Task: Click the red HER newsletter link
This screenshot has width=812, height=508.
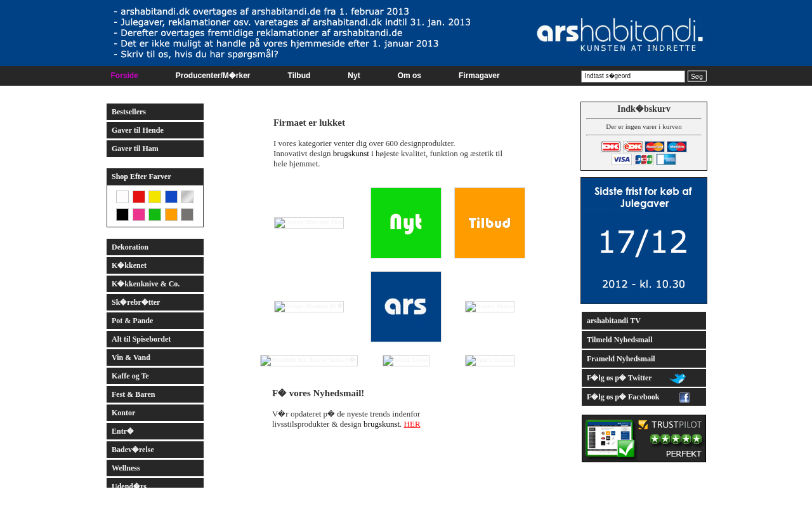Action: tap(412, 424)
